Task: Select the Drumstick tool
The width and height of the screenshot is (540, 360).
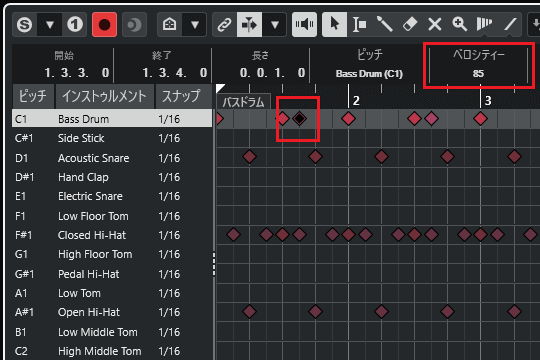Action: tap(384, 24)
